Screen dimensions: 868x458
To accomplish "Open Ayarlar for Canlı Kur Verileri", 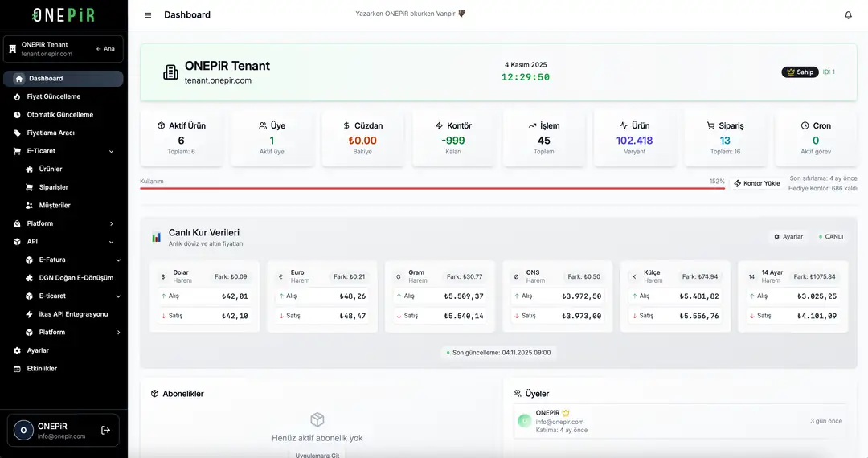I will point(788,237).
